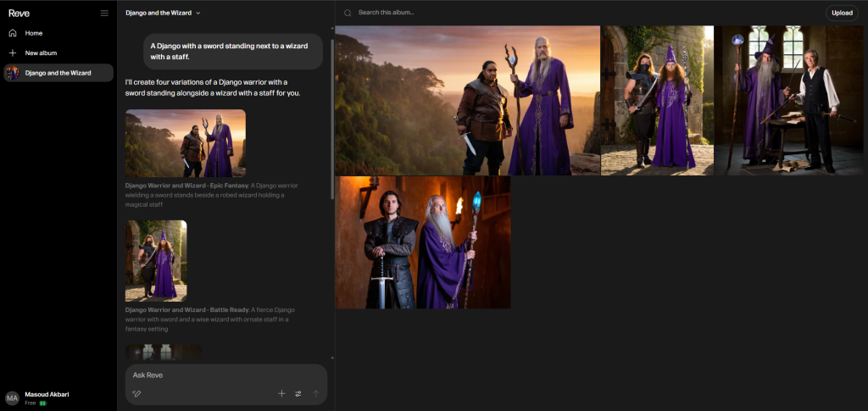The image size is (868, 411).
Task: Click the Upload button
Action: click(x=842, y=13)
